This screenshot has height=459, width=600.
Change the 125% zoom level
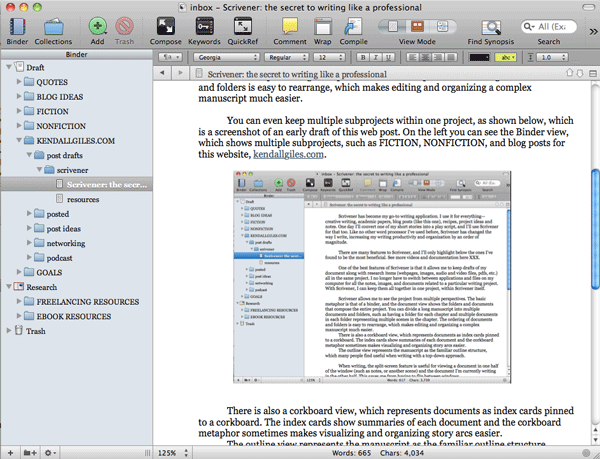pyautogui.click(x=172, y=453)
